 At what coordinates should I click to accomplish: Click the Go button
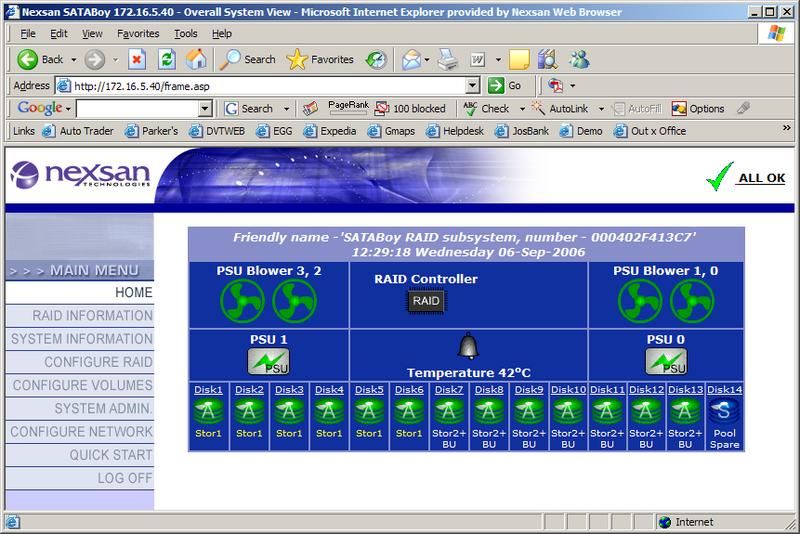point(505,86)
